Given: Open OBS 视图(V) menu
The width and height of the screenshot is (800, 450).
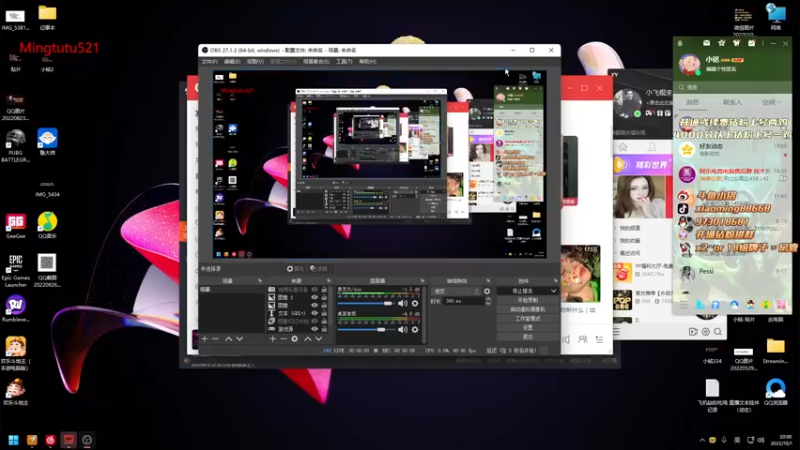Looking at the screenshot, I should pos(255,61).
